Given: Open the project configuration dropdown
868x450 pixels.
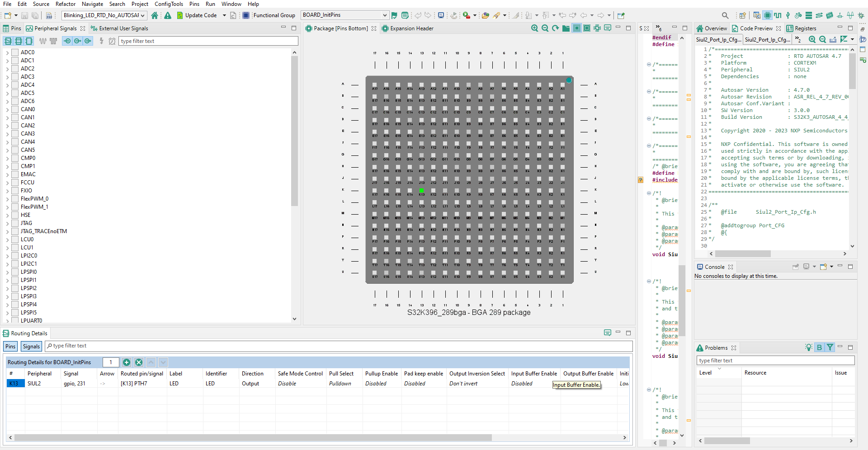Looking at the screenshot, I should tap(143, 15).
